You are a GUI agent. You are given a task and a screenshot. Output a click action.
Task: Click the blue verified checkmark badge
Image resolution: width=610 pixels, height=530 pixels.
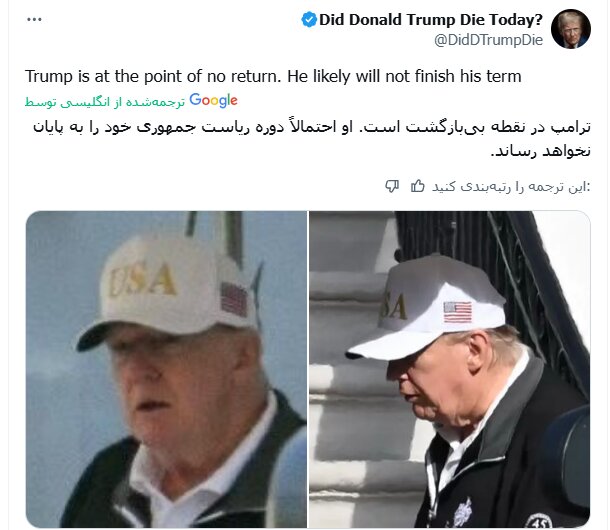(309, 20)
